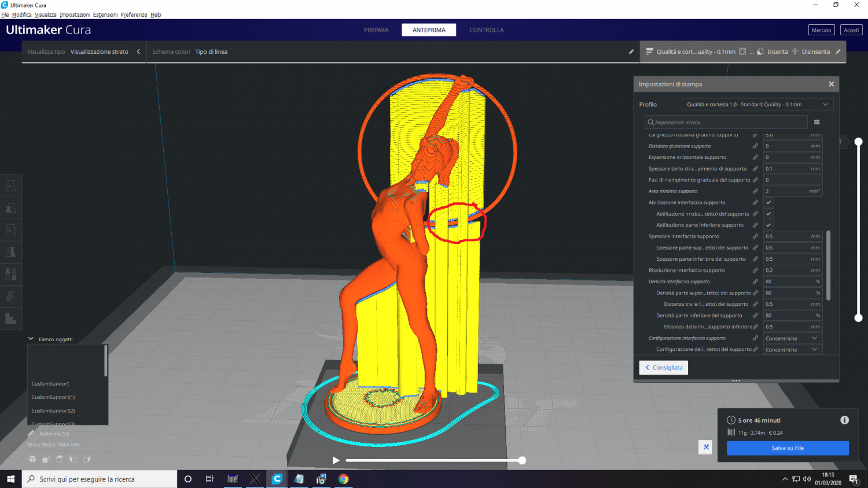Screen dimensions: 868x488
Task: Open the Impostazioni menu
Action: click(x=75, y=14)
